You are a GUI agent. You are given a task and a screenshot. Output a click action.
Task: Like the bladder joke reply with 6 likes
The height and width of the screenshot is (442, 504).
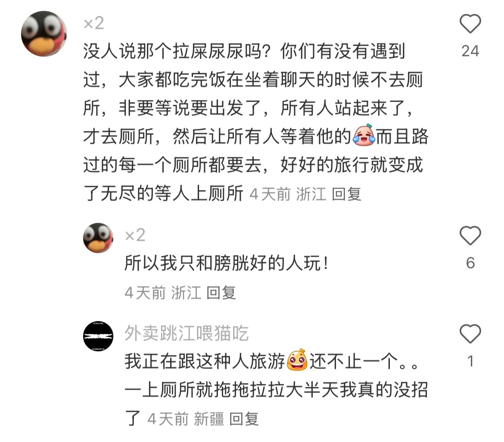(x=470, y=235)
